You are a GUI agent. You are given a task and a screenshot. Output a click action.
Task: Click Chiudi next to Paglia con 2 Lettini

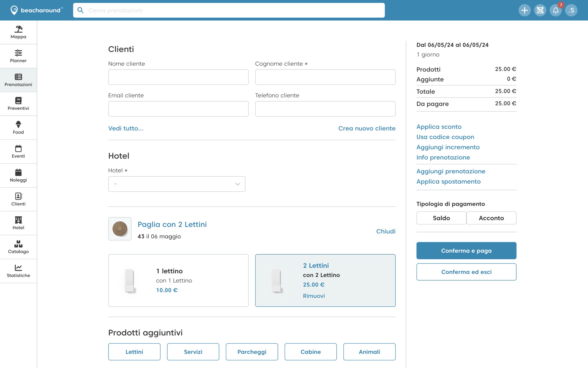point(386,231)
